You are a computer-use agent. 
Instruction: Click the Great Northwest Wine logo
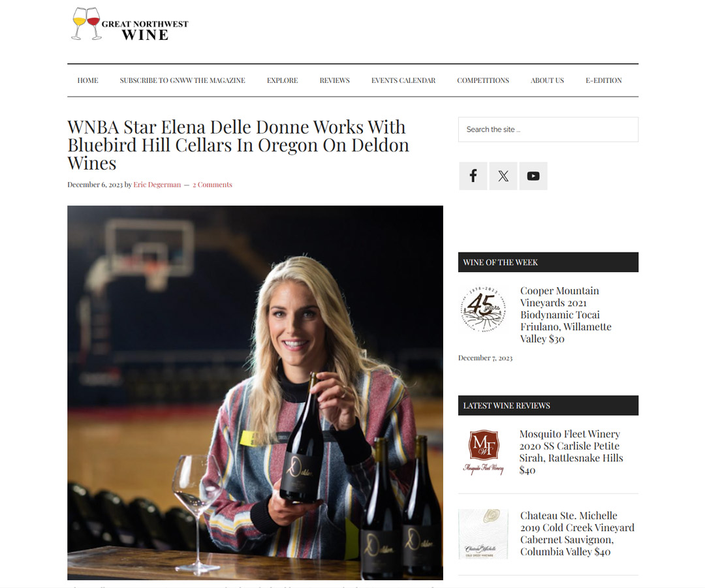click(130, 24)
